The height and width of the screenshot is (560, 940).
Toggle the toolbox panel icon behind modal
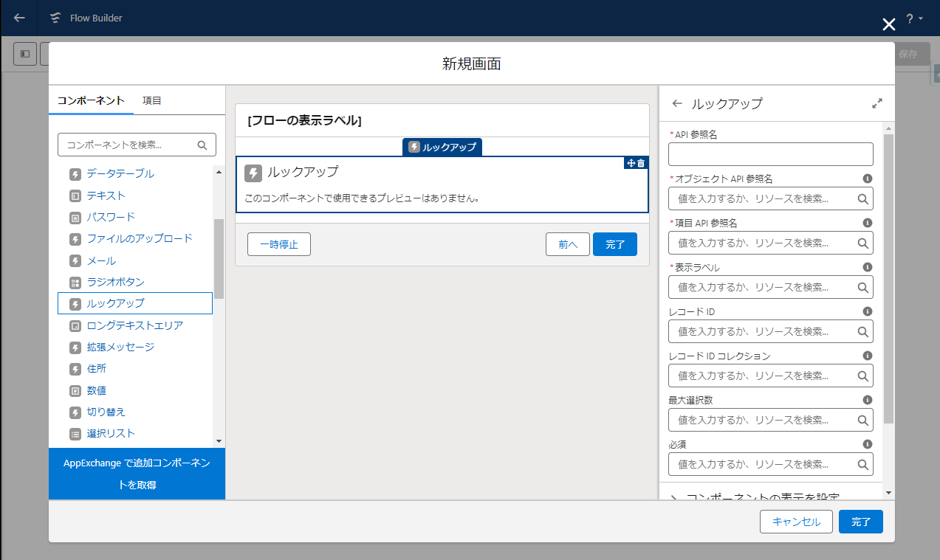25,54
